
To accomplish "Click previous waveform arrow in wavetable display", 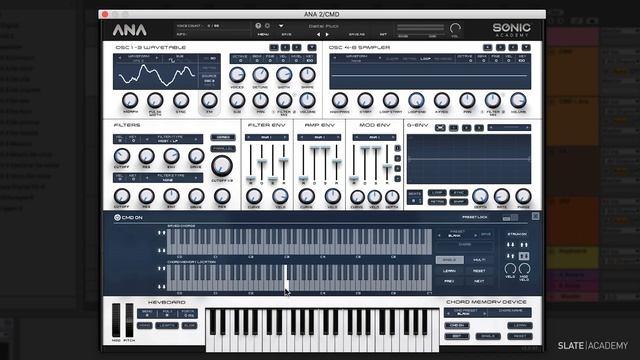I will click(x=120, y=58).
